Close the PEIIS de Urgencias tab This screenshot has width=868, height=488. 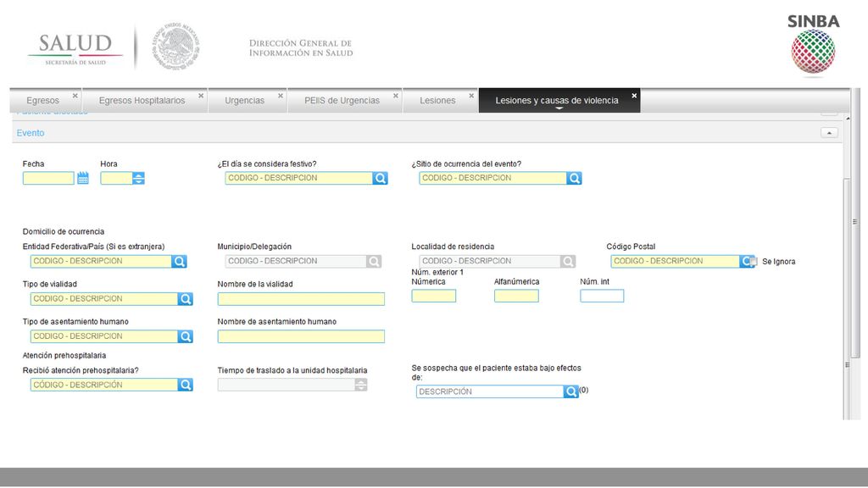tap(396, 96)
